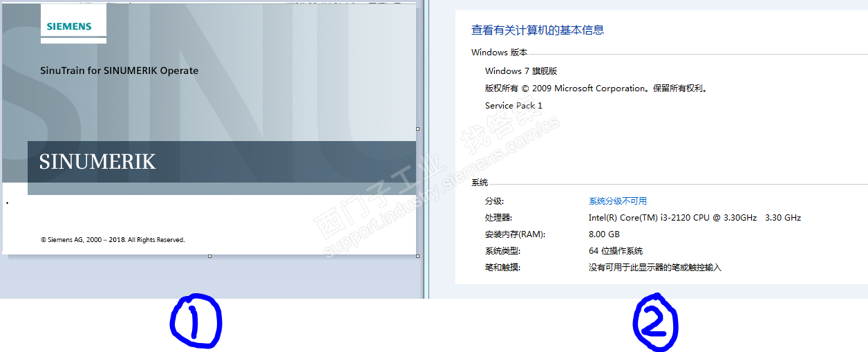Click the "8.00 GB" memory value
The image size is (868, 352).
click(605, 234)
